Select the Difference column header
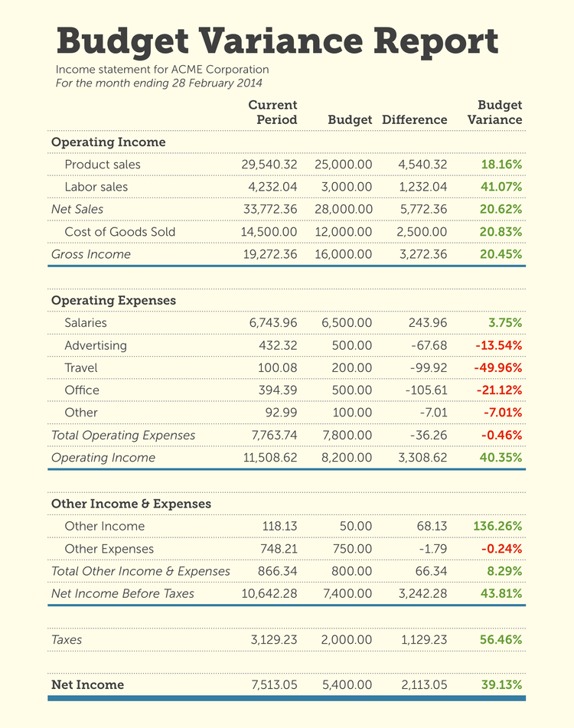The height and width of the screenshot is (728, 574). (414, 119)
